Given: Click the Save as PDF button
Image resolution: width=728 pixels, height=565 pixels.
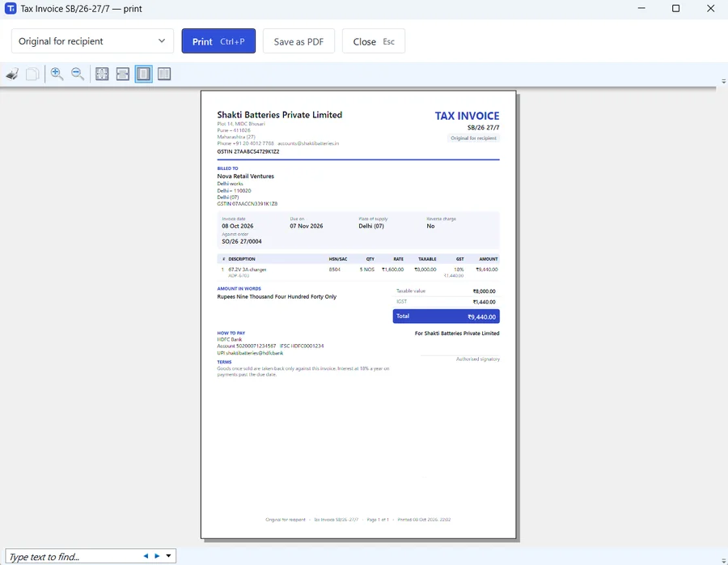Looking at the screenshot, I should (298, 41).
